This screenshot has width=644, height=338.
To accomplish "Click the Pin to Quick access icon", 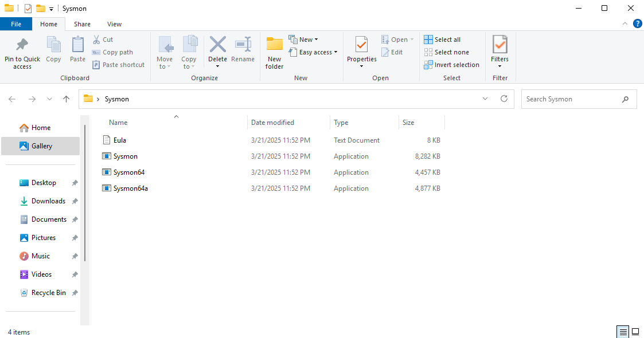I will click(22, 45).
